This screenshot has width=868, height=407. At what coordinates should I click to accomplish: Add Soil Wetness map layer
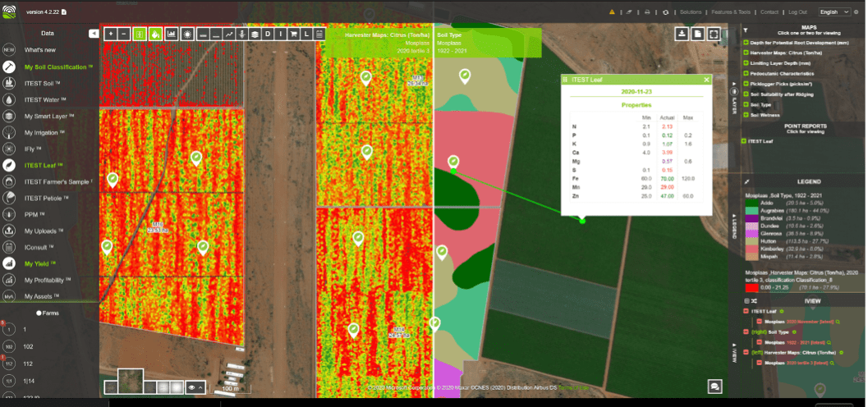[746, 115]
